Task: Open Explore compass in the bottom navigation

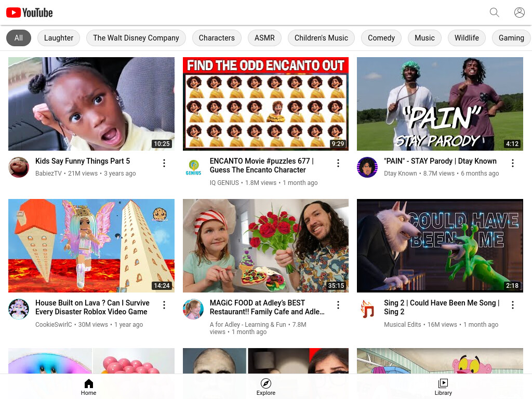Action: tap(265, 387)
